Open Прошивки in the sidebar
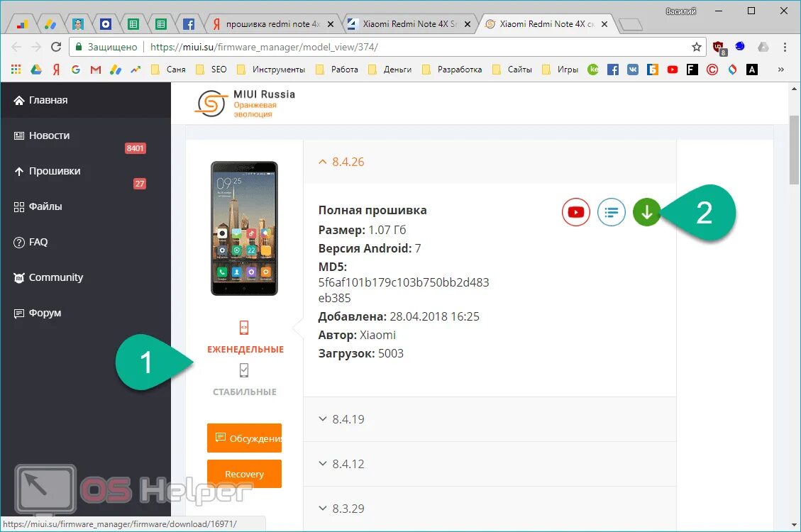Image resolution: width=801 pixels, height=532 pixels. coord(86,171)
